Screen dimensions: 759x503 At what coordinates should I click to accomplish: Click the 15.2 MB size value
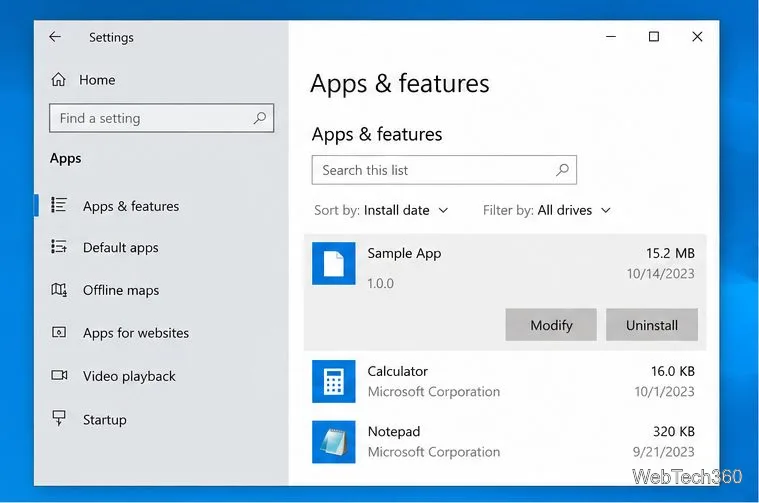click(670, 253)
